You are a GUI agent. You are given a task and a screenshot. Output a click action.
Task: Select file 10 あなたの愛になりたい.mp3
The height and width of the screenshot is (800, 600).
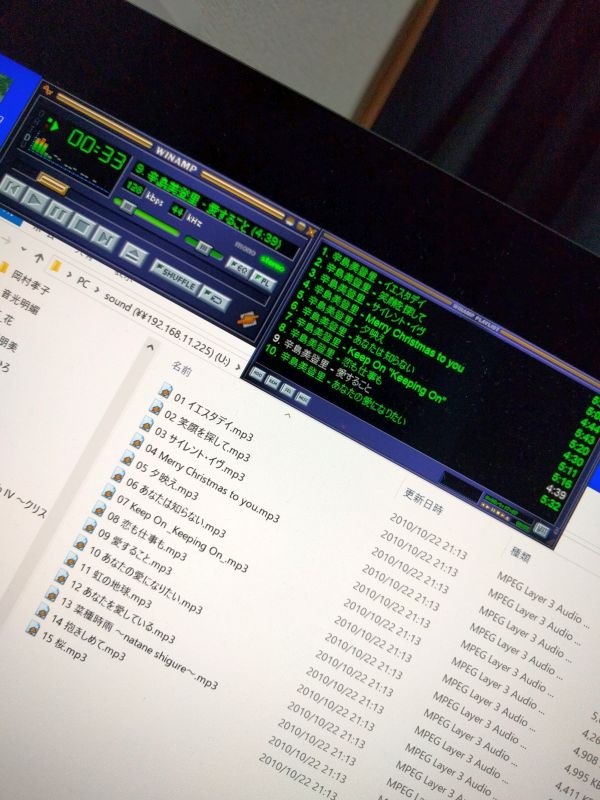pos(145,580)
